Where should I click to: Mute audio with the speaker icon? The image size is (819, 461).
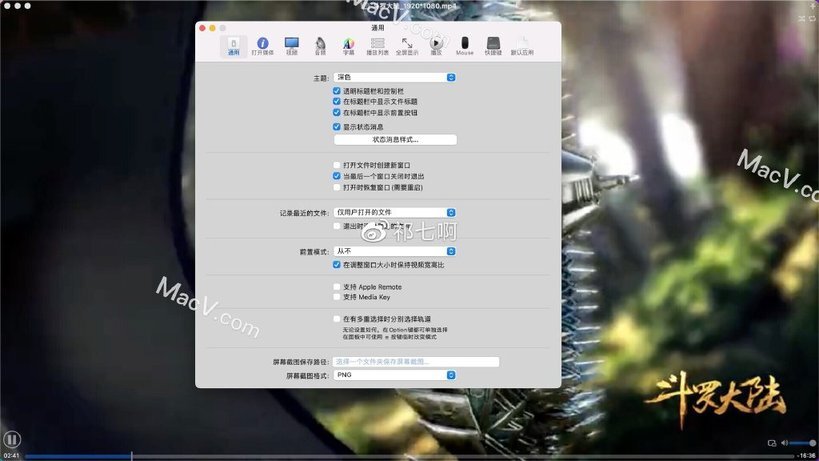tap(784, 443)
